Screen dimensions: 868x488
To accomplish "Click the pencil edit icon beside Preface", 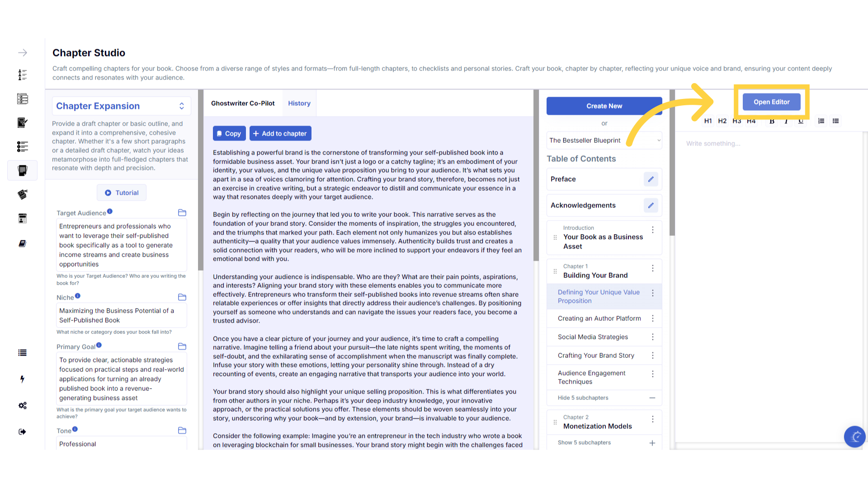I will pos(651,179).
